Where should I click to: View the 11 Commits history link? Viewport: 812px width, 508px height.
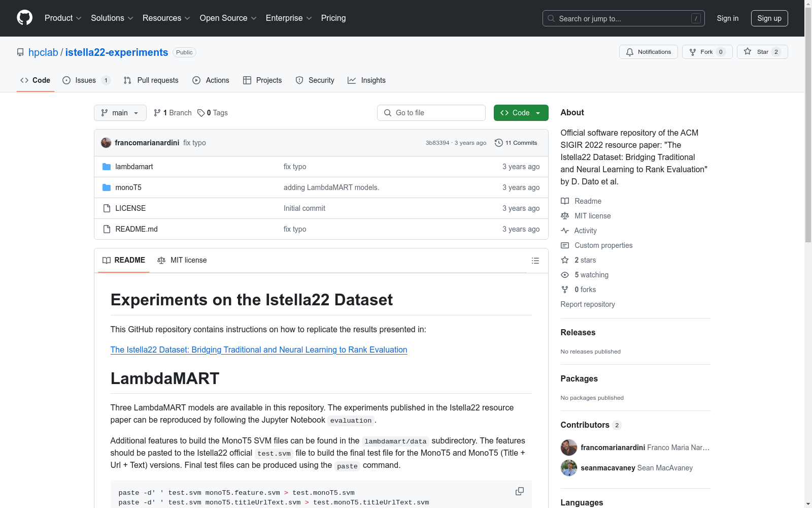pos(516,143)
